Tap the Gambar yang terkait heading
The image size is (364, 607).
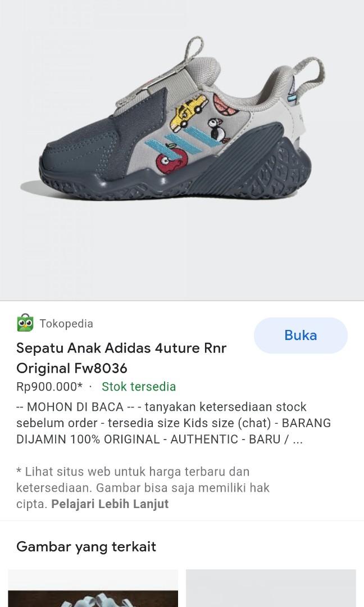tap(87, 547)
